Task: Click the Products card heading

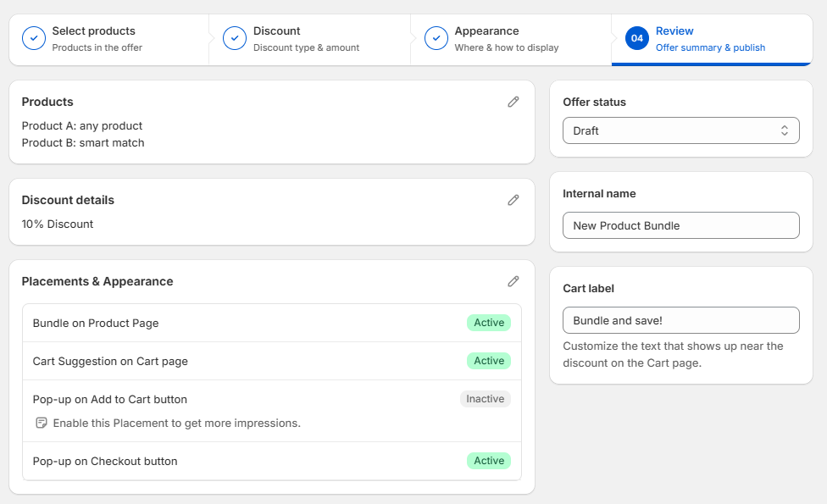Action: (47, 102)
